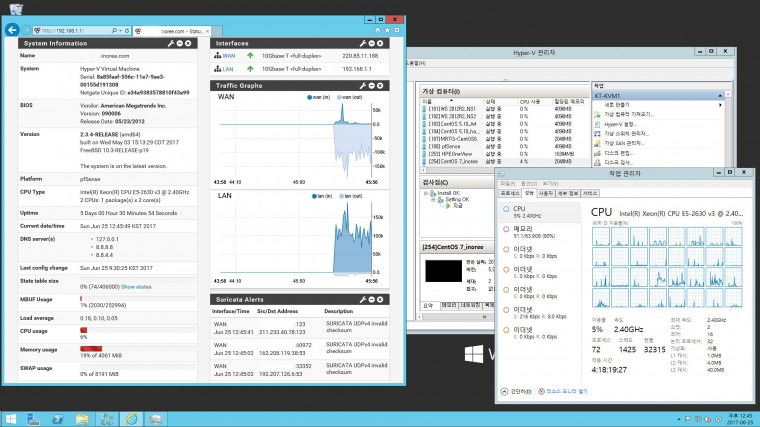Open the LAN interface link
The image size is (760, 427).
228,69
